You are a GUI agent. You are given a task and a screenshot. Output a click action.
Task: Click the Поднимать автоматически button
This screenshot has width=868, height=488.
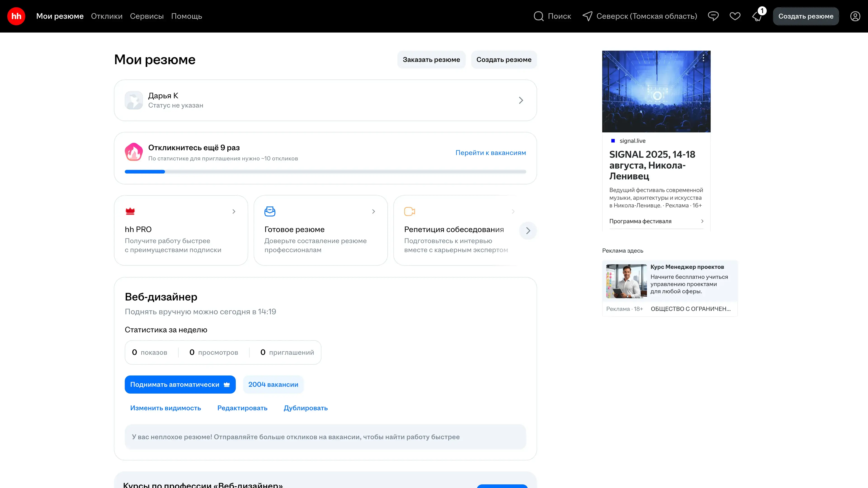pyautogui.click(x=180, y=384)
